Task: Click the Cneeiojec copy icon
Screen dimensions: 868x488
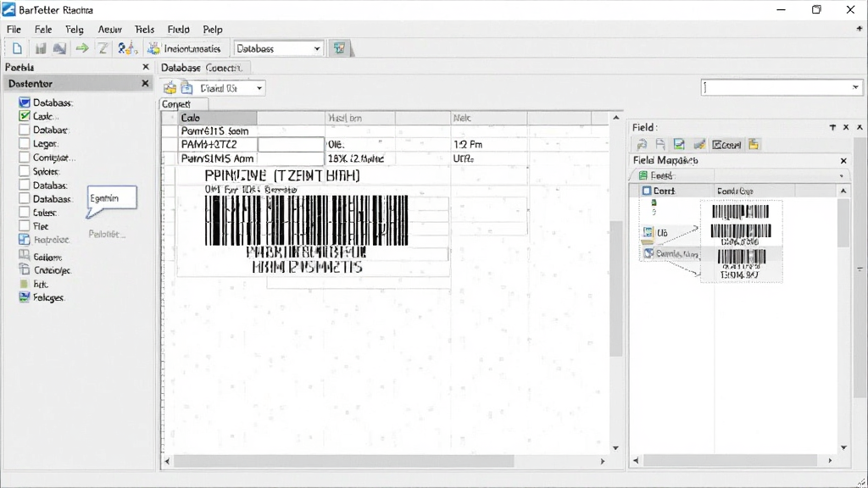Action: [x=25, y=269]
